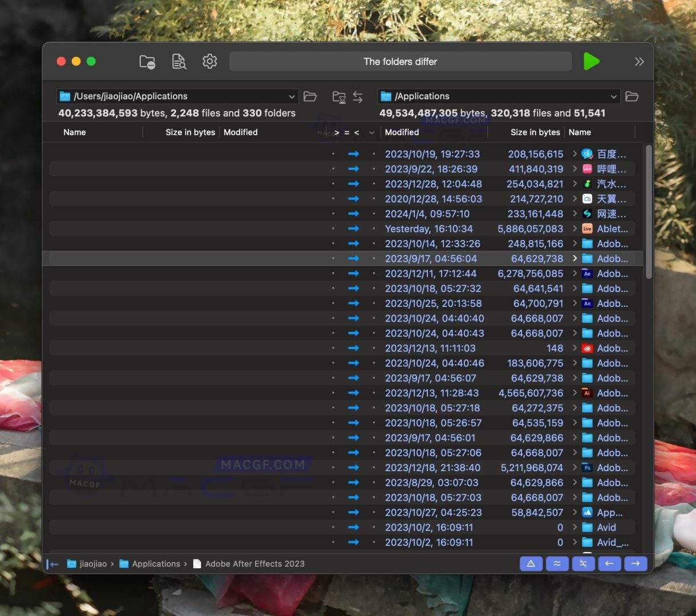Click the document search toolbar icon
696x616 pixels.
pyautogui.click(x=179, y=62)
